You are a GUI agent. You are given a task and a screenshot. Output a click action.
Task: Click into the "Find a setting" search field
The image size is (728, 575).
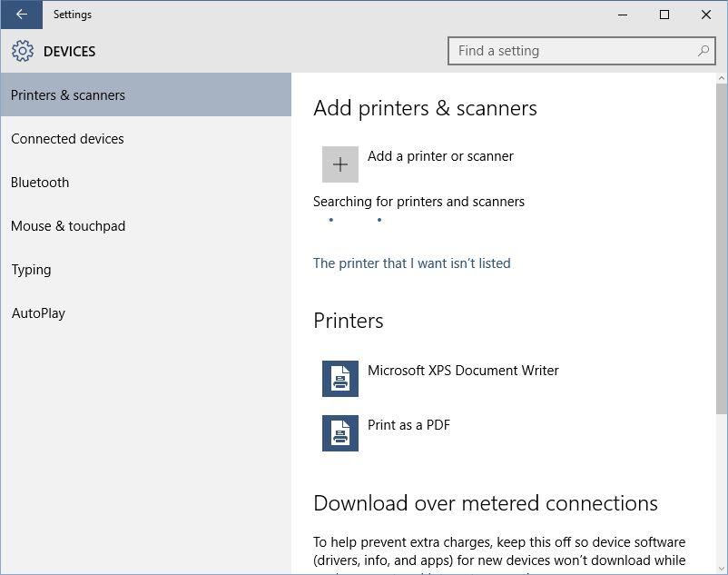point(581,51)
